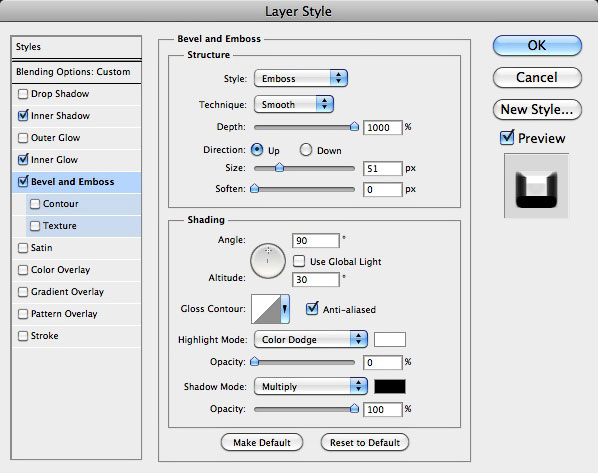Enable the Drop Shadow checkbox
Image resolution: width=598 pixels, height=473 pixels.
pyautogui.click(x=23, y=94)
